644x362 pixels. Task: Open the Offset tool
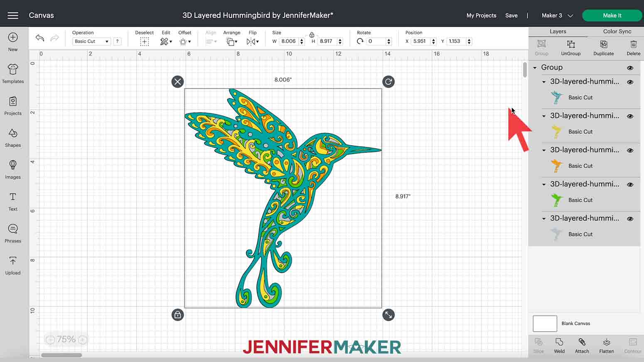click(x=185, y=42)
